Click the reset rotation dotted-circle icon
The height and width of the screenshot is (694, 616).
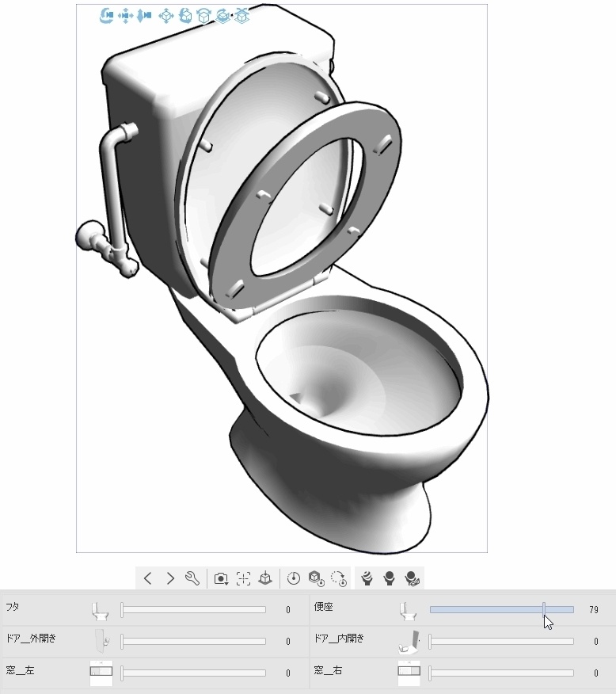(339, 578)
